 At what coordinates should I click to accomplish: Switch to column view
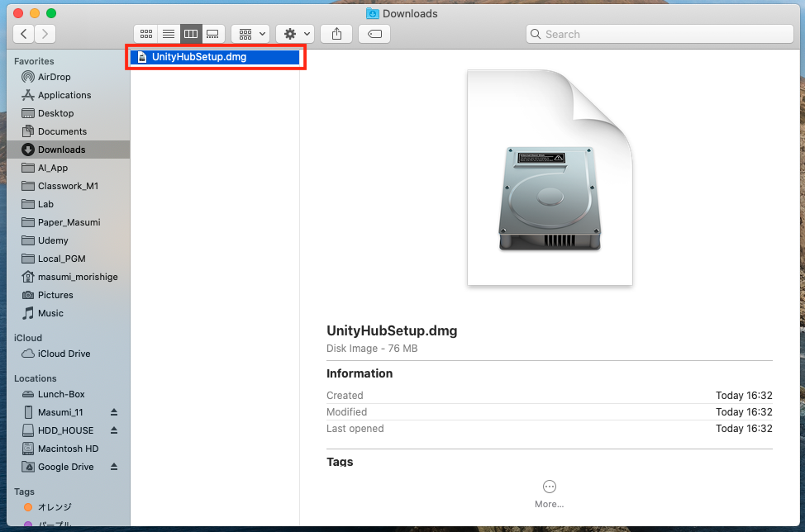190,34
